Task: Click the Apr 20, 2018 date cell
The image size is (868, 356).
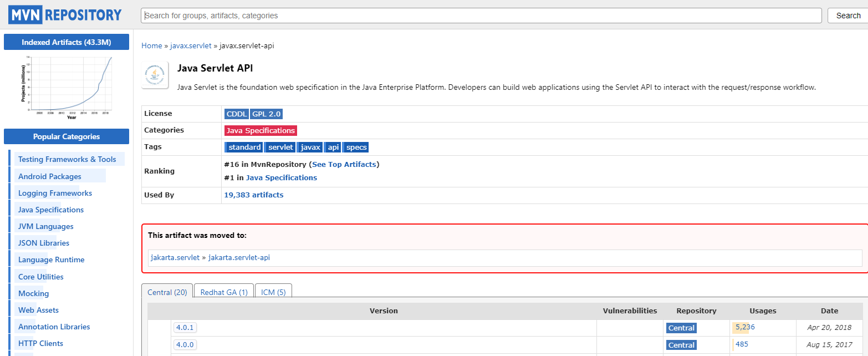Action: point(829,328)
